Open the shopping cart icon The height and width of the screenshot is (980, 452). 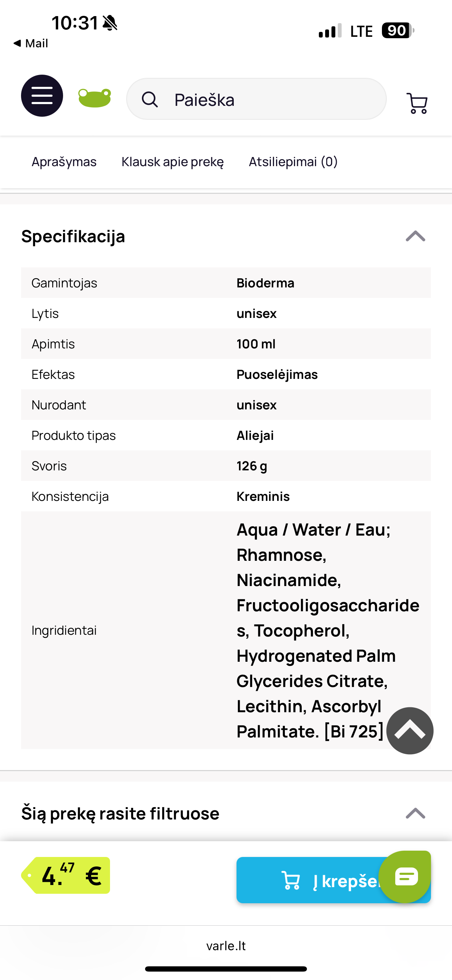click(417, 103)
